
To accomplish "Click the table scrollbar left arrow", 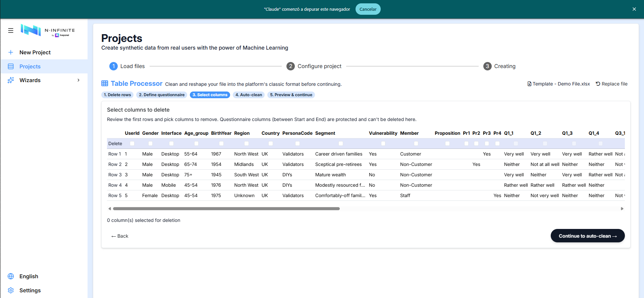I will [x=110, y=208].
